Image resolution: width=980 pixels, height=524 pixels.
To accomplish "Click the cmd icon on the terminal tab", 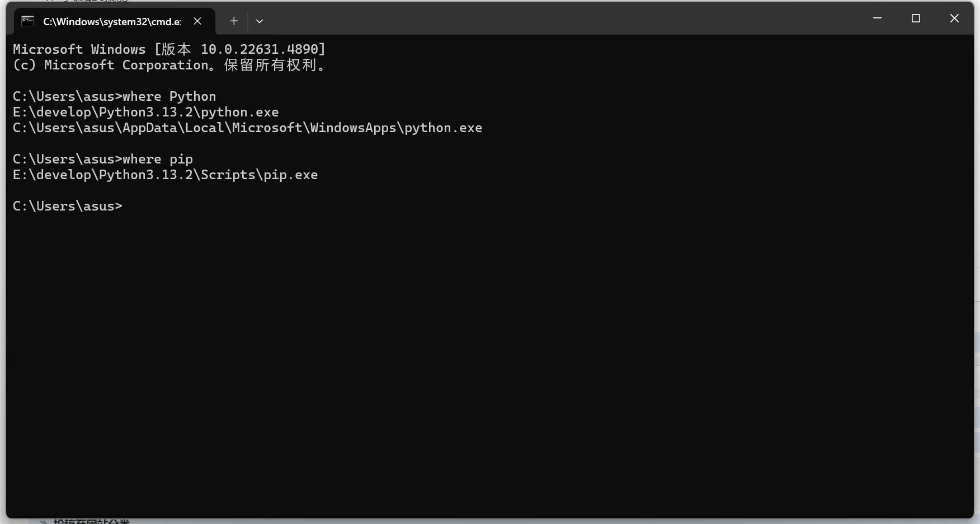I will click(27, 21).
